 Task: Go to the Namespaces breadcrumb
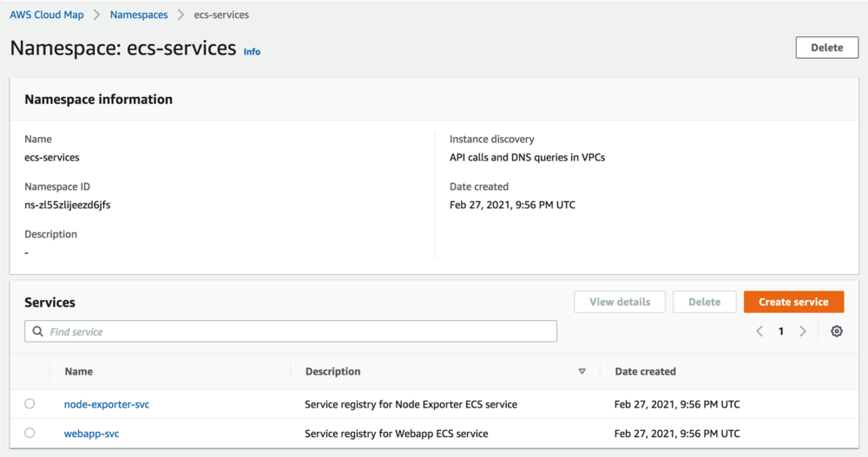(138, 15)
